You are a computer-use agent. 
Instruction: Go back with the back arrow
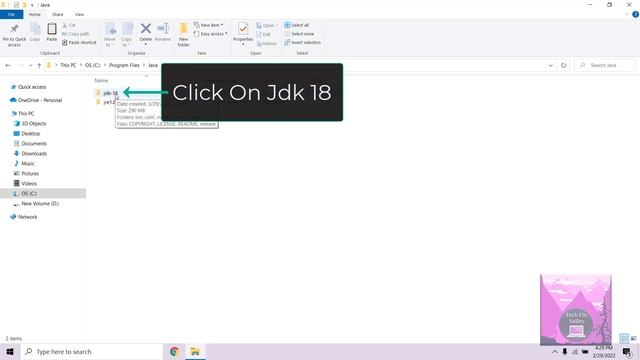(x=8, y=65)
